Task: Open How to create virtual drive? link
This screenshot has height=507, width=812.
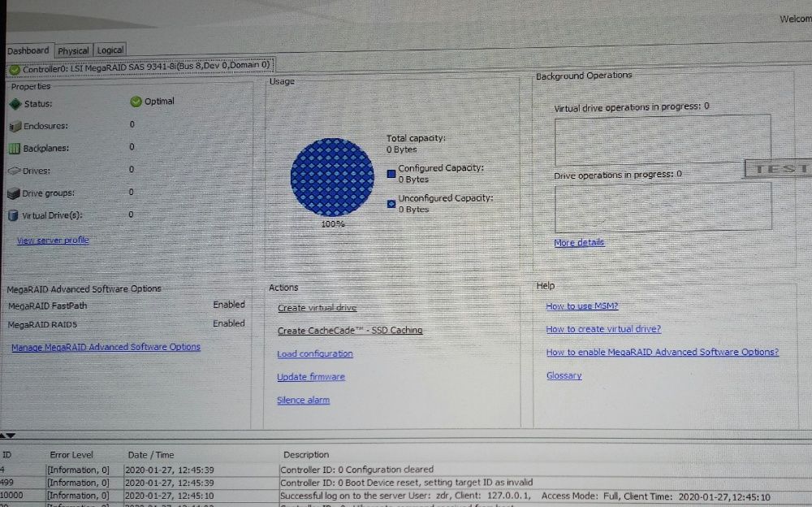Action: (603, 329)
